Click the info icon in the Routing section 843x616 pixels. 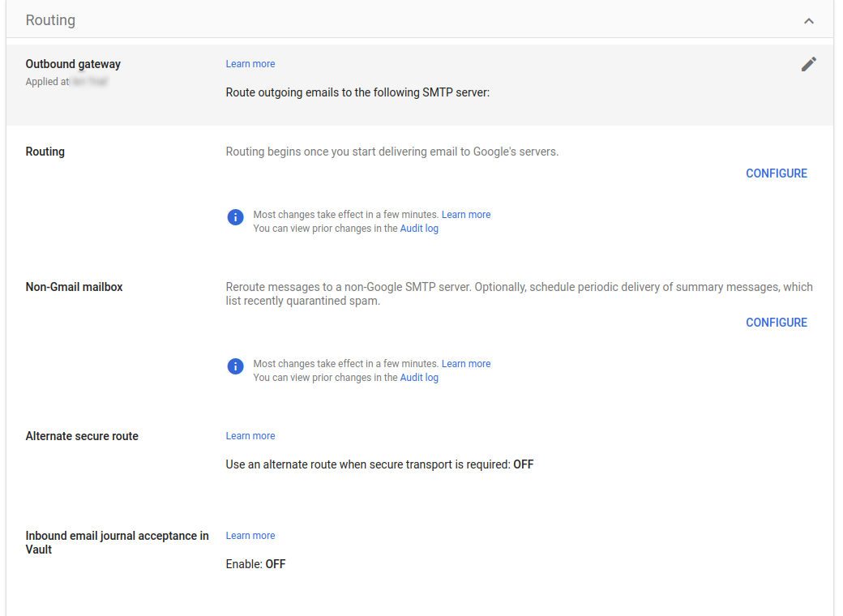[x=235, y=217]
